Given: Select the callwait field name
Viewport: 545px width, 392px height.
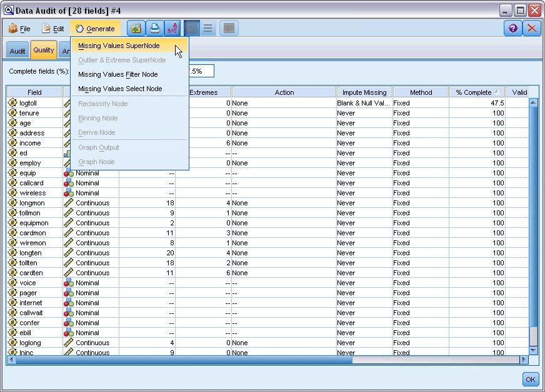Looking at the screenshot, I should (31, 313).
